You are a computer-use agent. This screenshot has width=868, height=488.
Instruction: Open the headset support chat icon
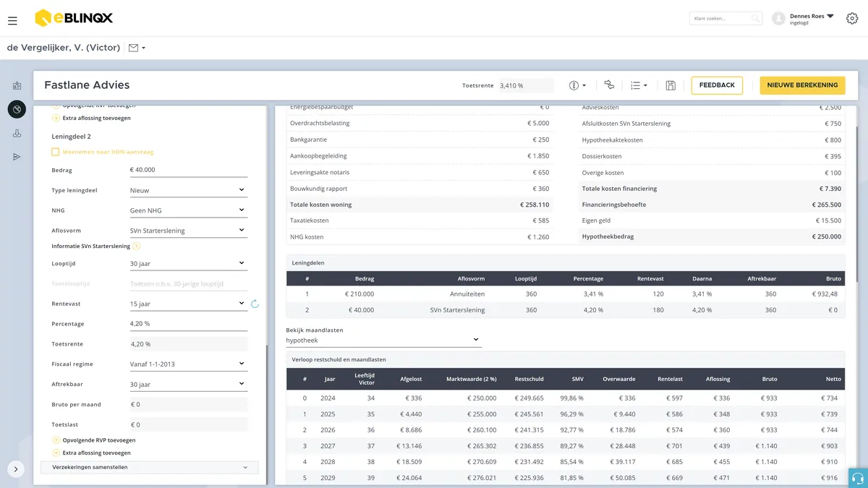pos(857,478)
